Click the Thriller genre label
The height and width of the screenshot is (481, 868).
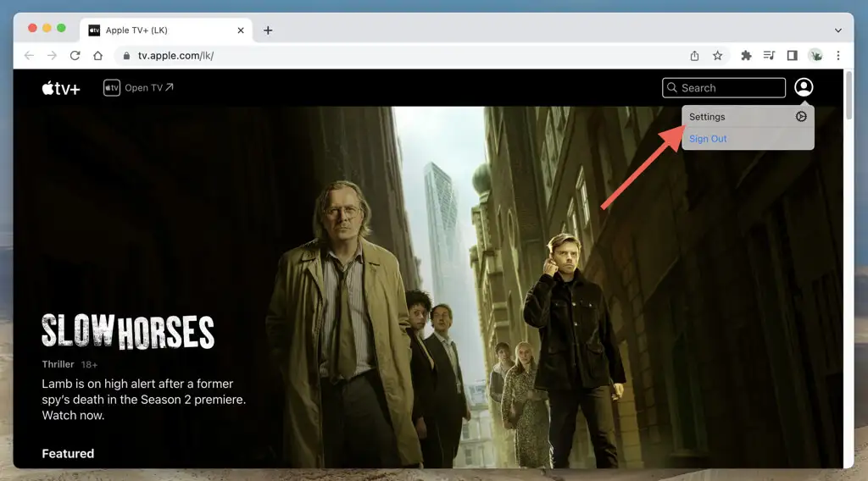(x=58, y=364)
